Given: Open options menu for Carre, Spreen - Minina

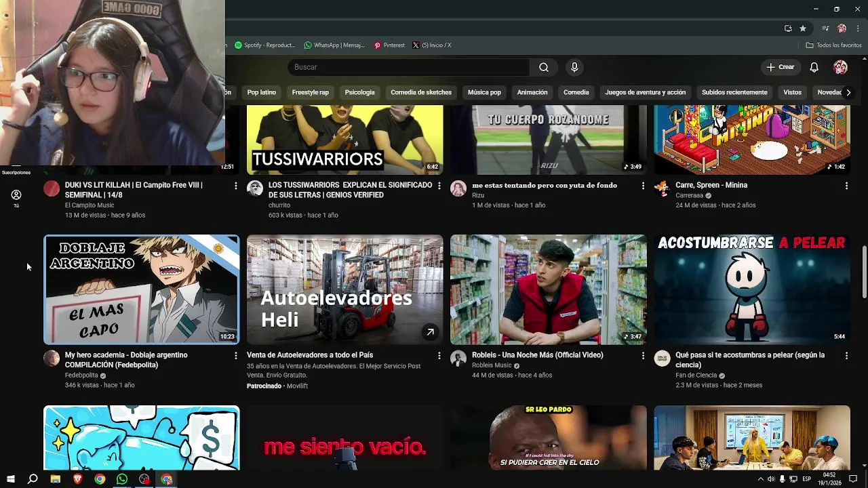Looking at the screenshot, I should pyautogui.click(x=846, y=186).
